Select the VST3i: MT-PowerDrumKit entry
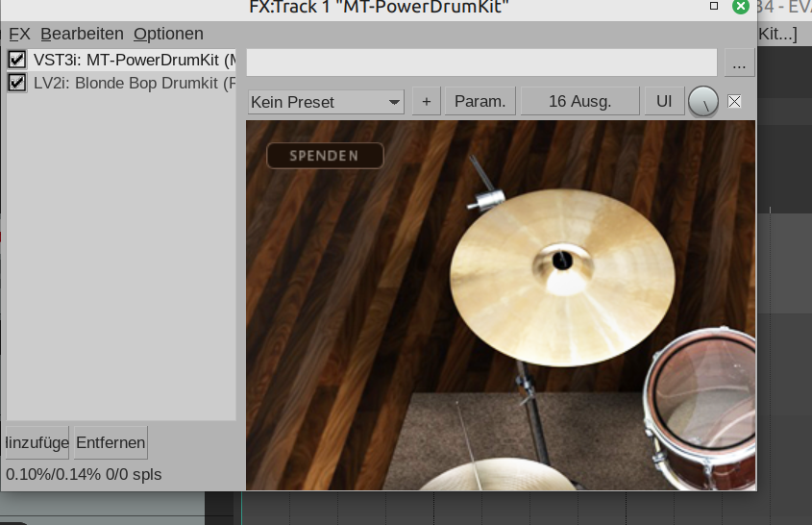Image resolution: width=812 pixels, height=525 pixels. tap(135, 61)
